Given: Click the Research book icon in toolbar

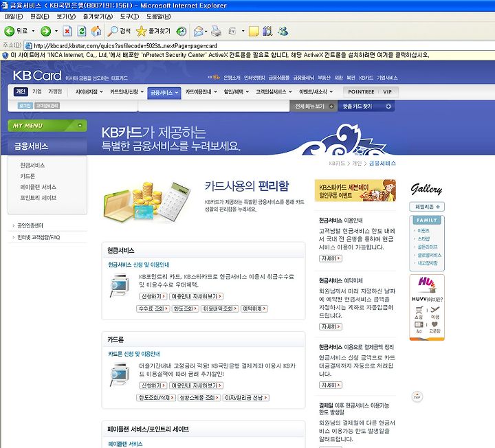Looking at the screenshot, I should click(267, 31).
